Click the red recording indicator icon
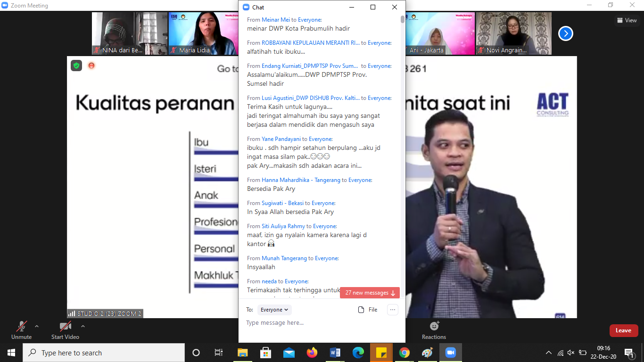 91,66
